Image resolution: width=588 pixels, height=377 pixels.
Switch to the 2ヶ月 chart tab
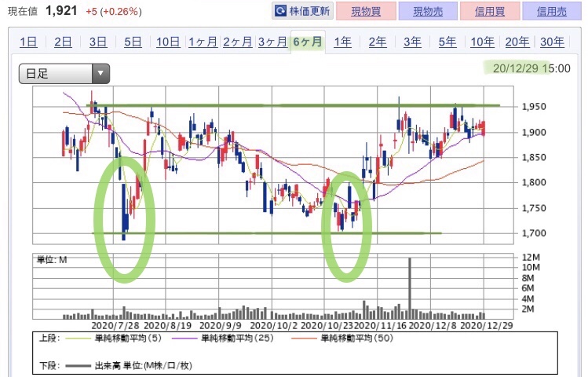(238, 42)
